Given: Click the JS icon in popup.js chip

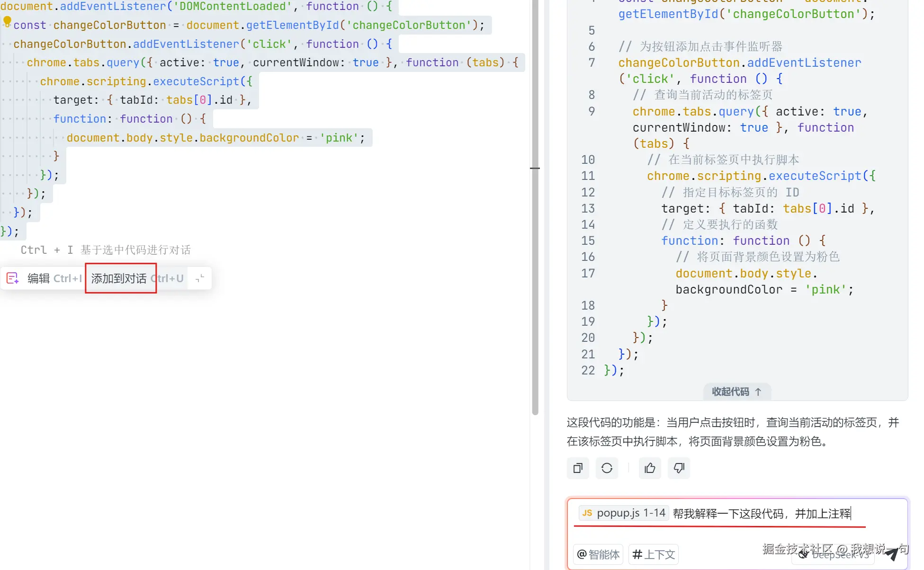Looking at the screenshot, I should (x=587, y=513).
